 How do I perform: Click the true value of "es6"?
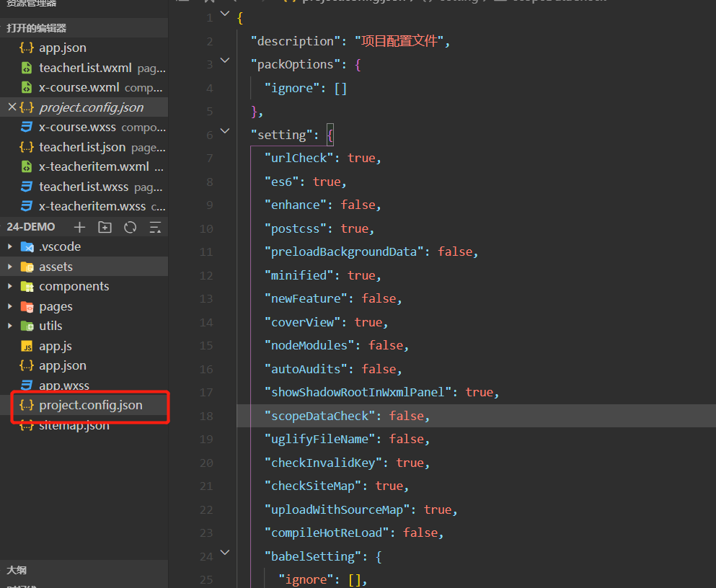coord(327,182)
